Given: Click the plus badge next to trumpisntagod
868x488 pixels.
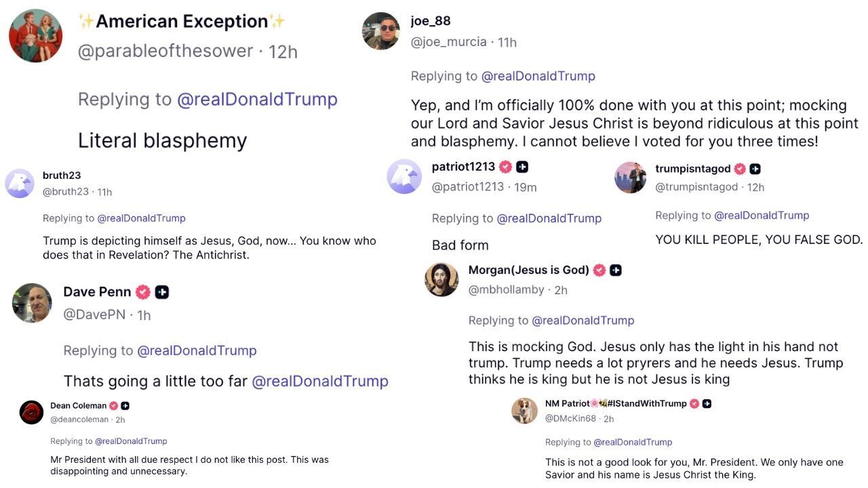Looking at the screenshot, I should 755,169.
